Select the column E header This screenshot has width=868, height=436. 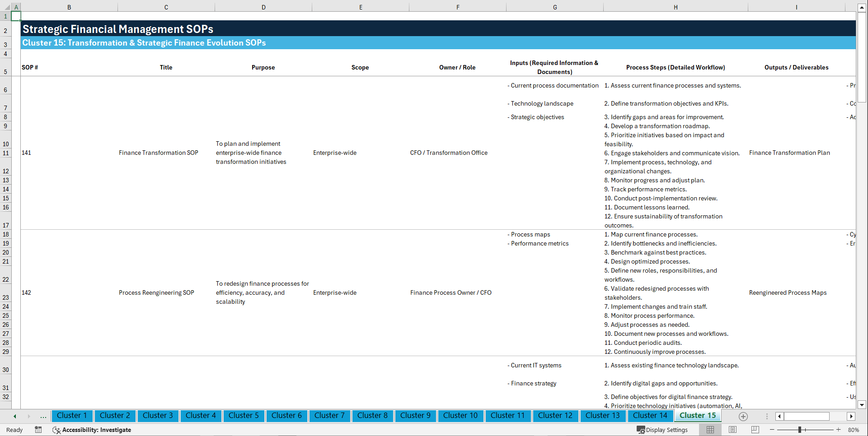click(361, 7)
